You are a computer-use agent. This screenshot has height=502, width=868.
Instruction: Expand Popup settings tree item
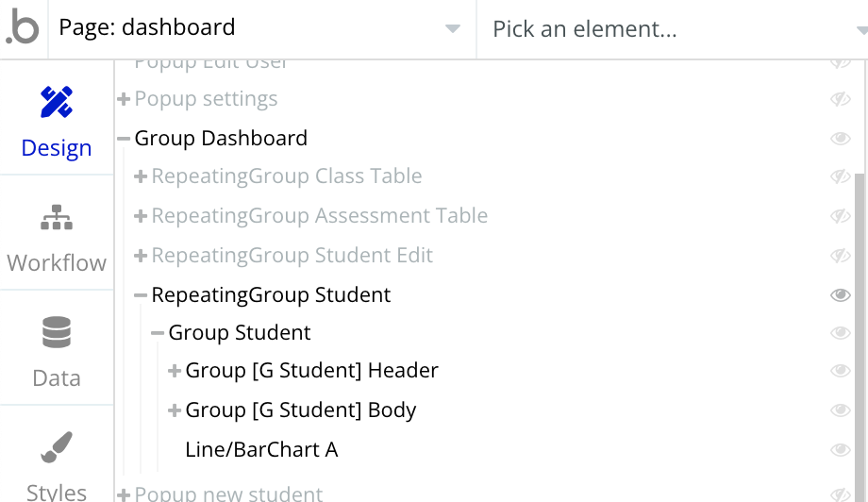pyautogui.click(x=124, y=99)
